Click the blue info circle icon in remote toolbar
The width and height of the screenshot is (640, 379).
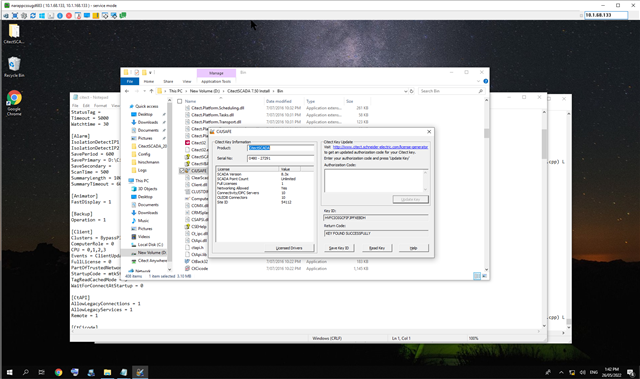click(60, 16)
